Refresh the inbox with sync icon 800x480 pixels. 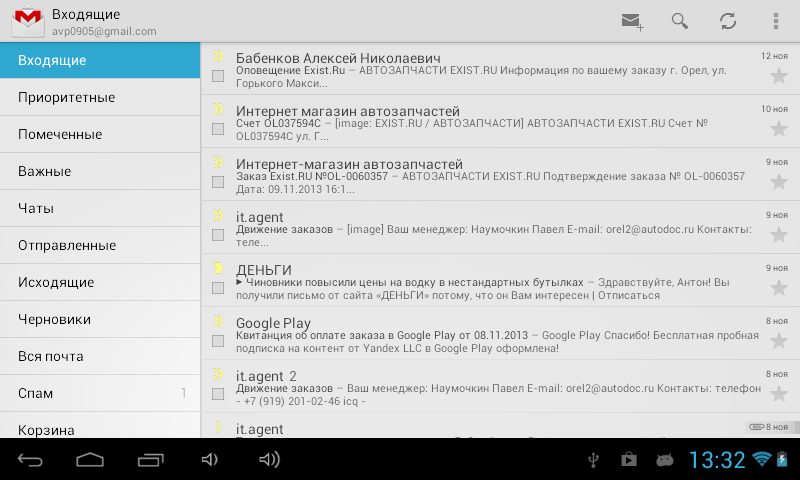[728, 21]
